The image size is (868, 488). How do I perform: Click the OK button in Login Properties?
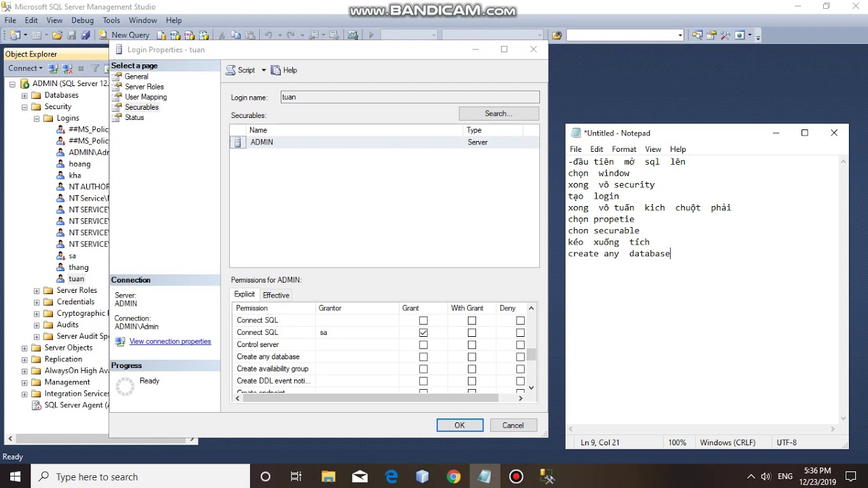point(460,426)
